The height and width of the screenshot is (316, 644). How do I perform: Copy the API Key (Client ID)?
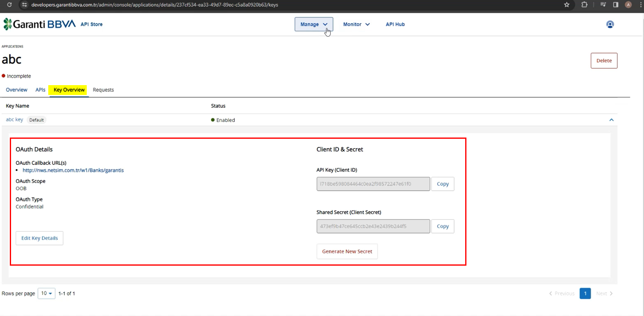(x=442, y=184)
